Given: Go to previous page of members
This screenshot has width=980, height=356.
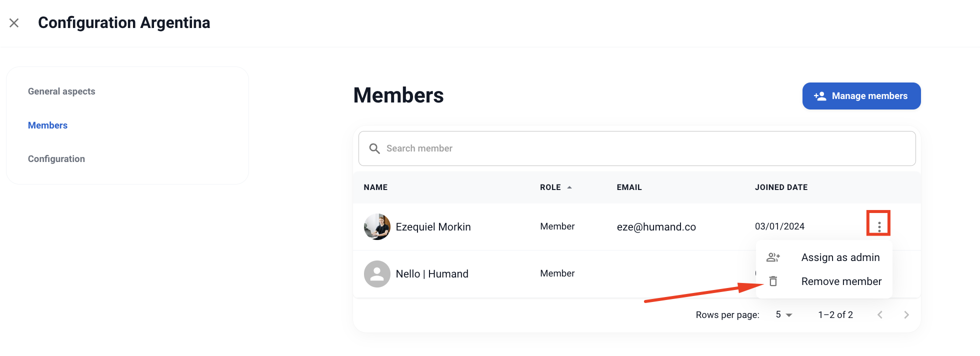Looking at the screenshot, I should pos(880,315).
